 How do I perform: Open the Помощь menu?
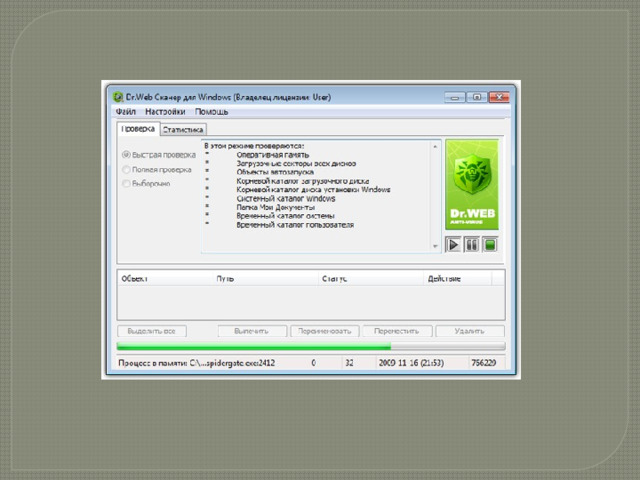click(x=211, y=112)
